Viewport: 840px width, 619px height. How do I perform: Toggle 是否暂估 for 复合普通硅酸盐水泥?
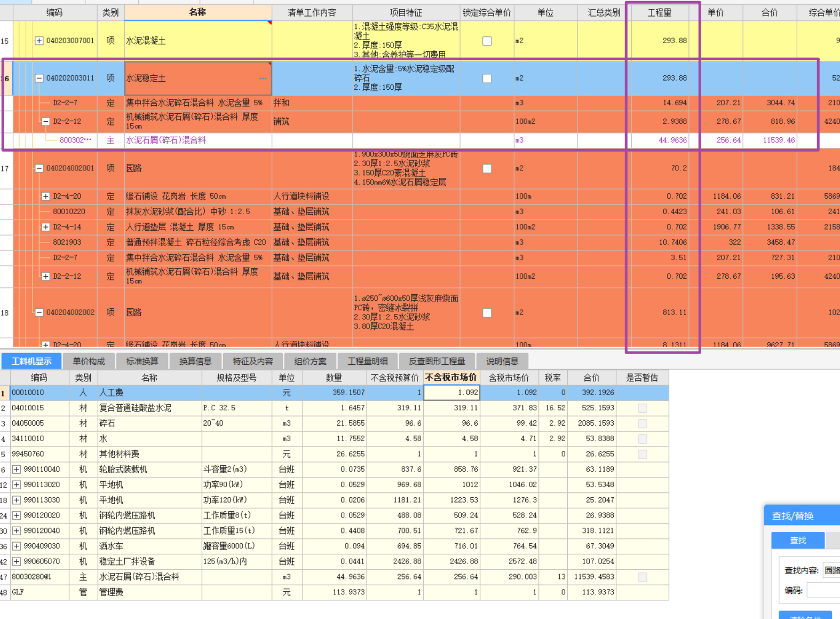643,408
